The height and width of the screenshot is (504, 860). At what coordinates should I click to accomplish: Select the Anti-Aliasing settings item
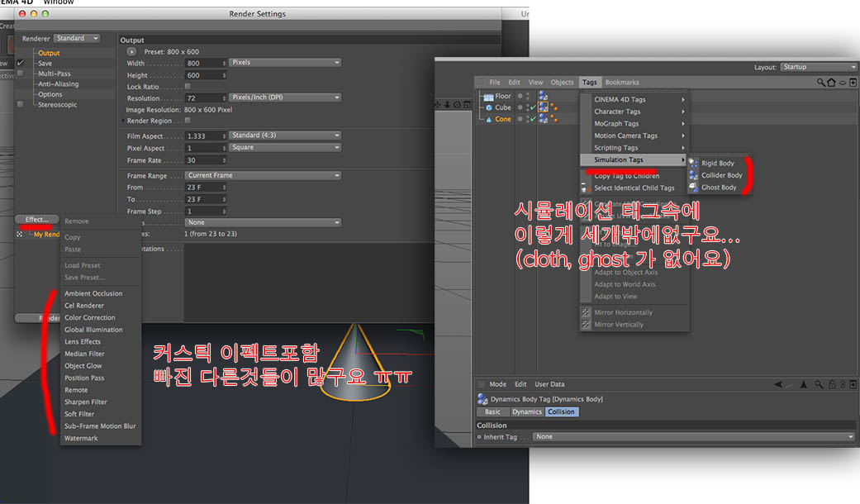point(58,84)
